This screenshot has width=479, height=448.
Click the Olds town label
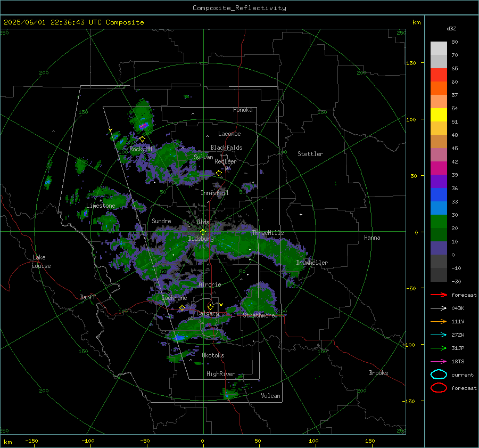point(203,222)
